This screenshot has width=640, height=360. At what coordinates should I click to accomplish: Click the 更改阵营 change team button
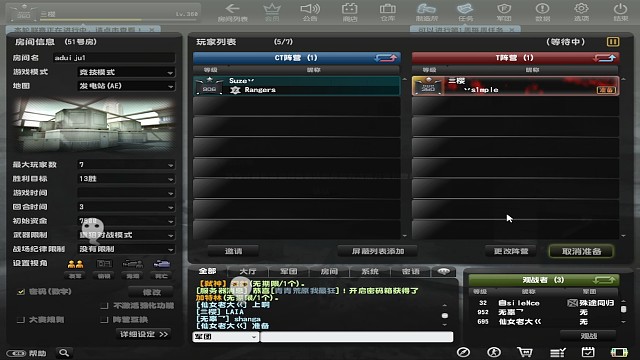tap(511, 251)
